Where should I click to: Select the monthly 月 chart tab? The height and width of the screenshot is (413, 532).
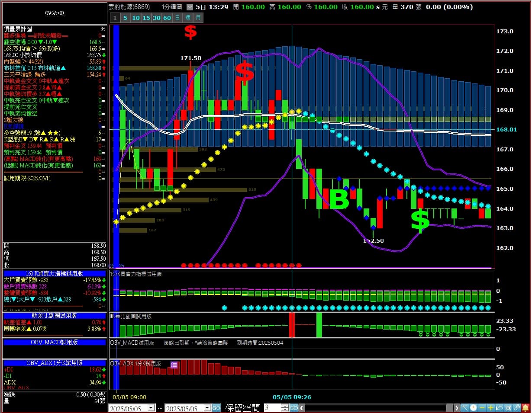pos(198,18)
